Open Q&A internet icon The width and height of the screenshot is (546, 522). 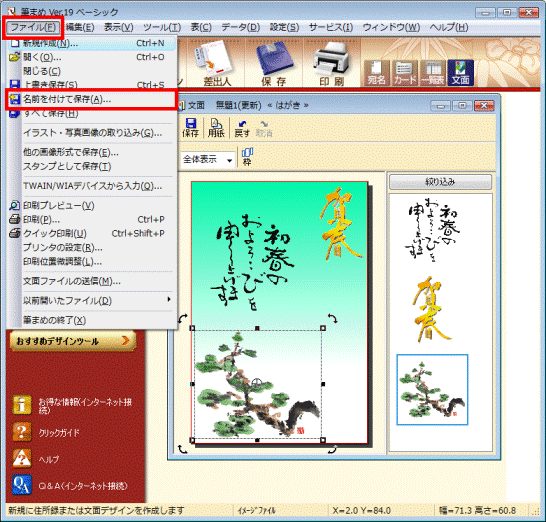22,485
